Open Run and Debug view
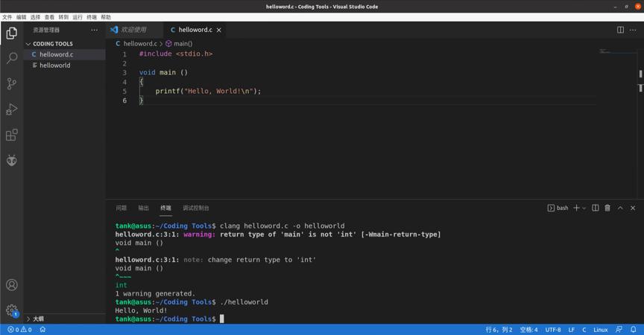 click(11, 109)
